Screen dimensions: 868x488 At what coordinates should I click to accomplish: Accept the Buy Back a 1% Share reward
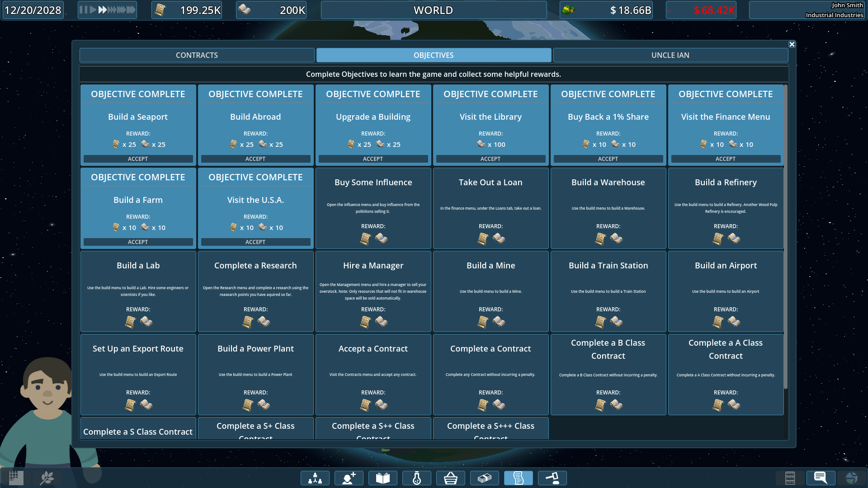point(608,159)
